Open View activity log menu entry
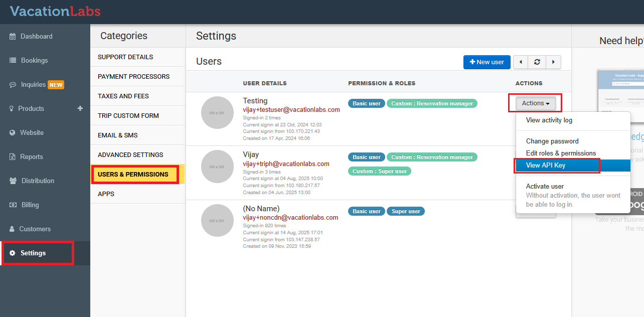The height and width of the screenshot is (317, 644). coord(549,120)
